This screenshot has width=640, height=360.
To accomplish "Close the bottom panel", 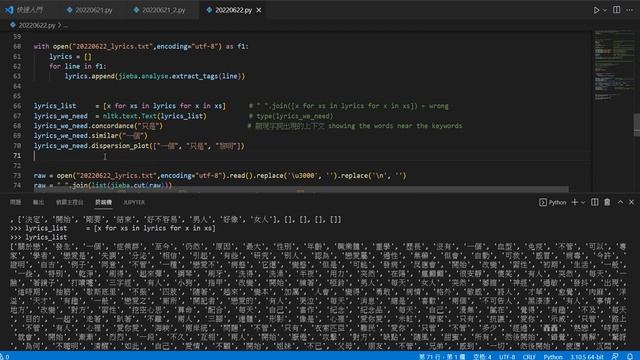I will [x=631, y=202].
